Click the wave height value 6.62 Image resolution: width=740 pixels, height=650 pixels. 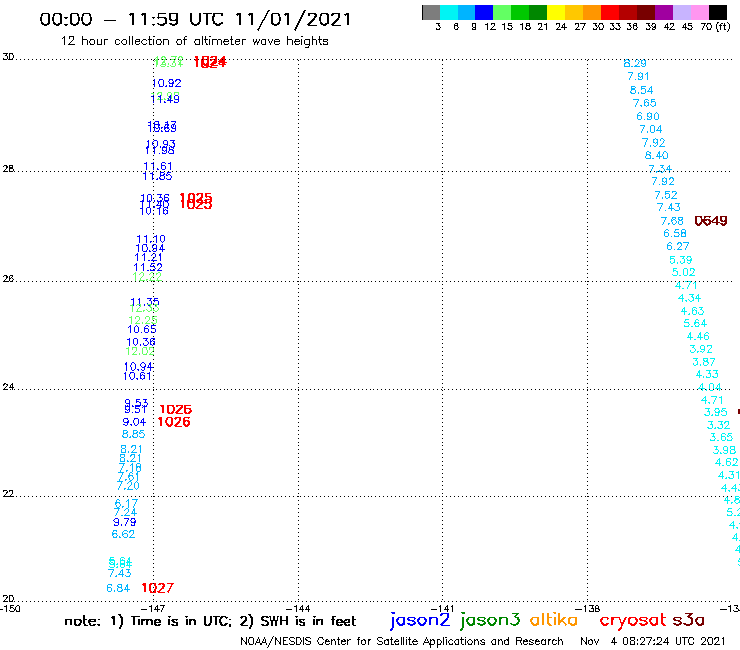coord(123,534)
